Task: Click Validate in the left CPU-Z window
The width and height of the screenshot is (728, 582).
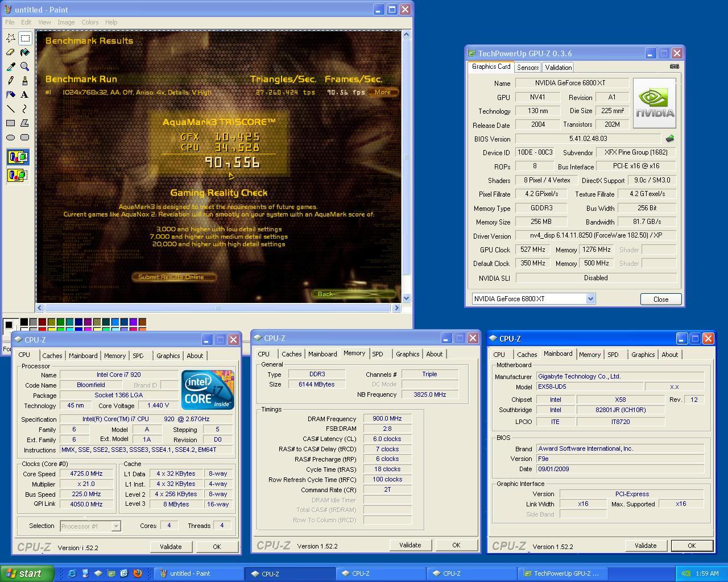Action: [x=171, y=547]
